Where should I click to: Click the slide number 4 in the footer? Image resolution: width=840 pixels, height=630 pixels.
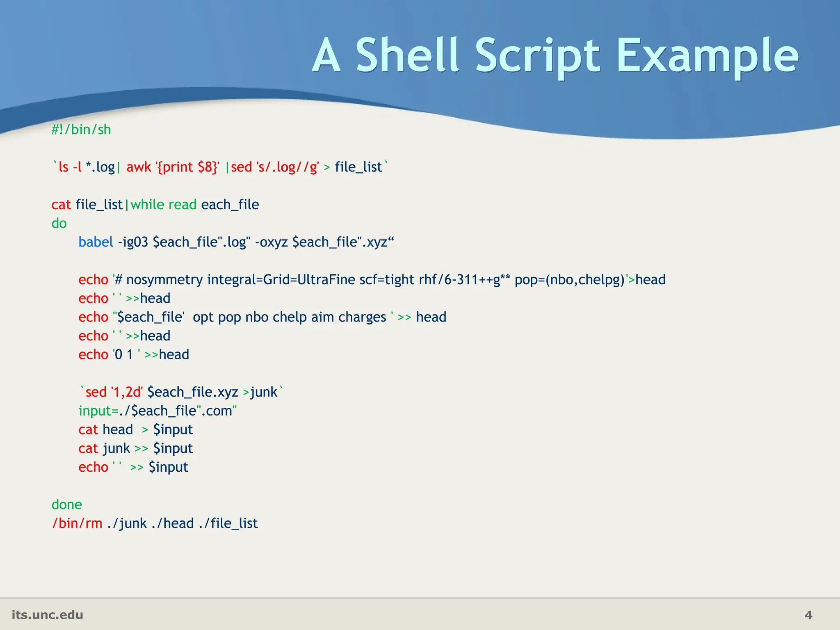[x=808, y=615]
